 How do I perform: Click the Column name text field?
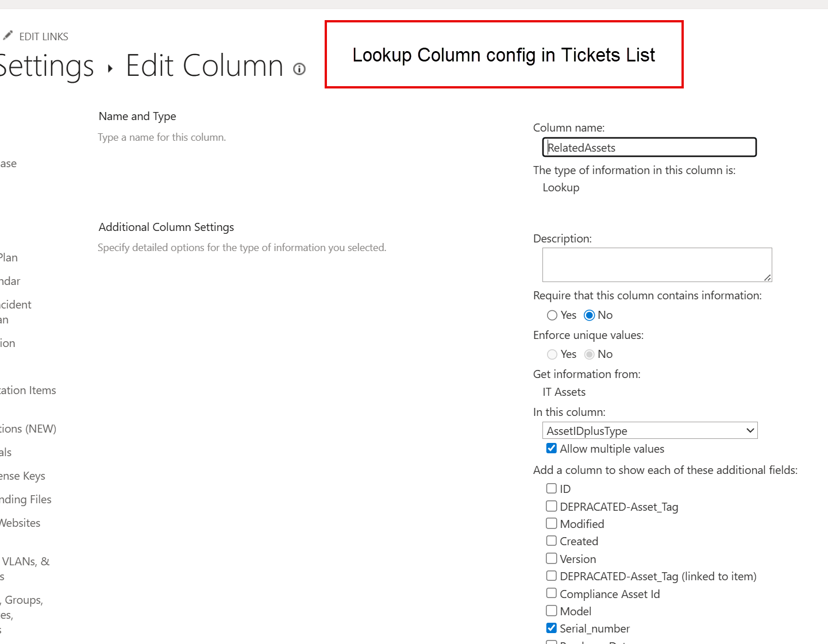pos(649,148)
